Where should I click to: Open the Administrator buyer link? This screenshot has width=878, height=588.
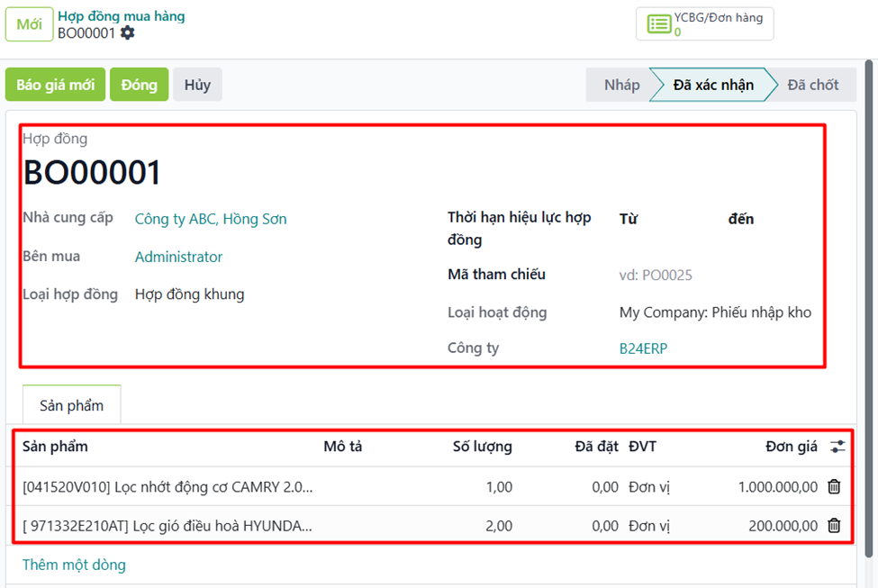click(x=178, y=257)
